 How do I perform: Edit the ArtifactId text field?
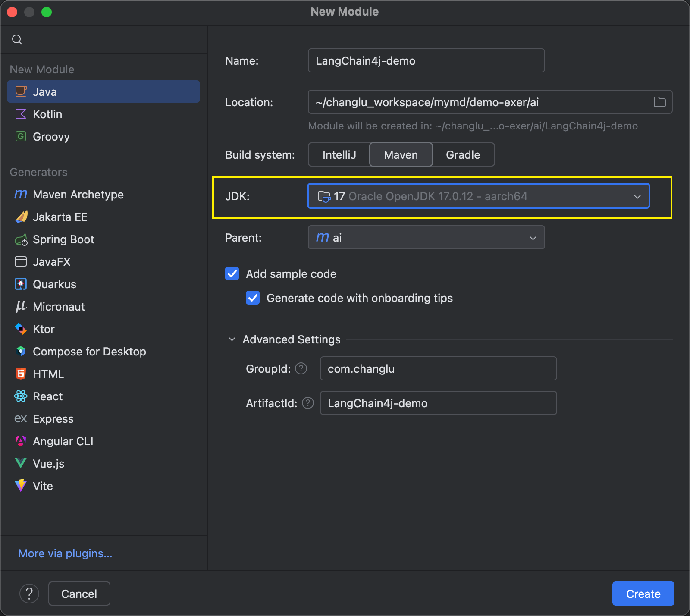point(438,403)
